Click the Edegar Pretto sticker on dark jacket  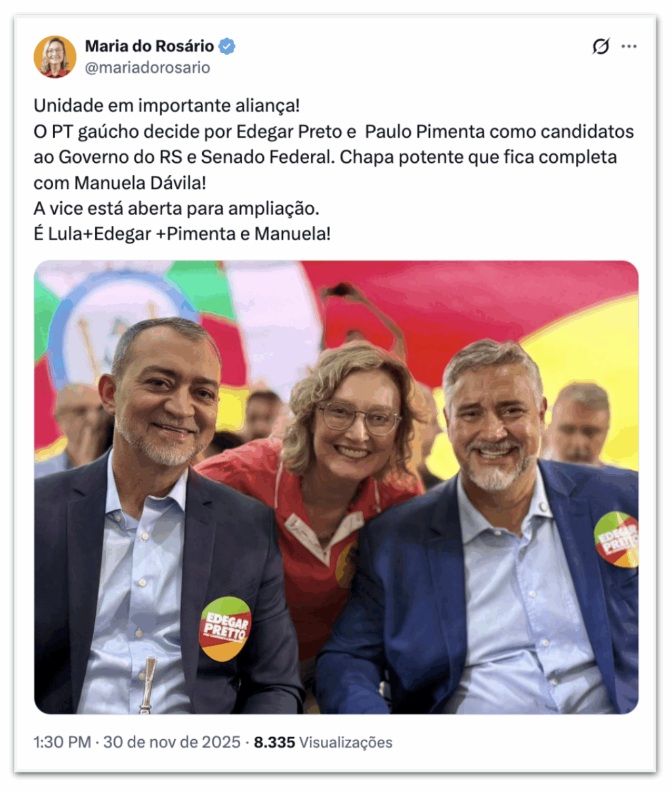tap(225, 628)
